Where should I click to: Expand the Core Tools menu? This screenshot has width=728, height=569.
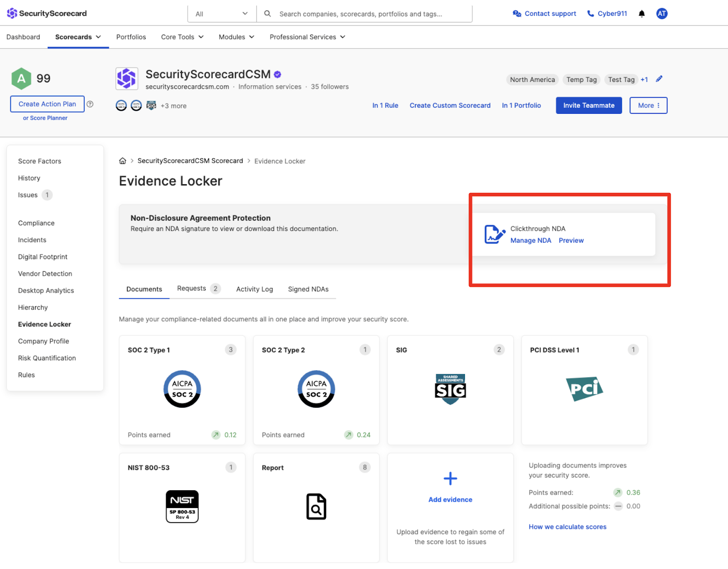182,37
